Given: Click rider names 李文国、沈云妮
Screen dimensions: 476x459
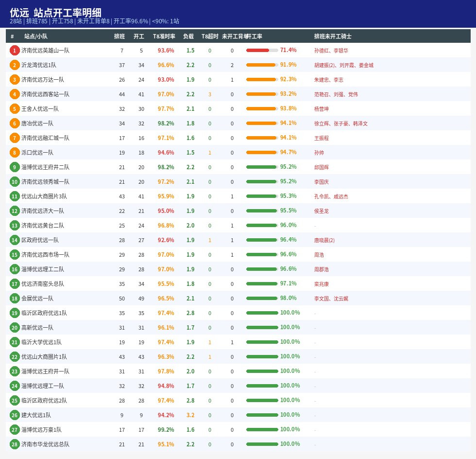Looking at the screenshot, I should coord(331,299).
